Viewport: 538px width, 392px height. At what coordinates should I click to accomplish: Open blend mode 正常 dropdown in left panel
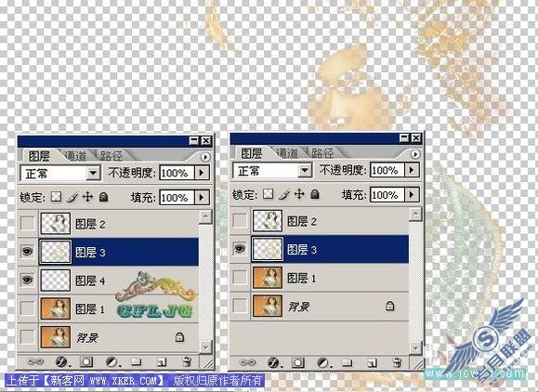point(93,173)
